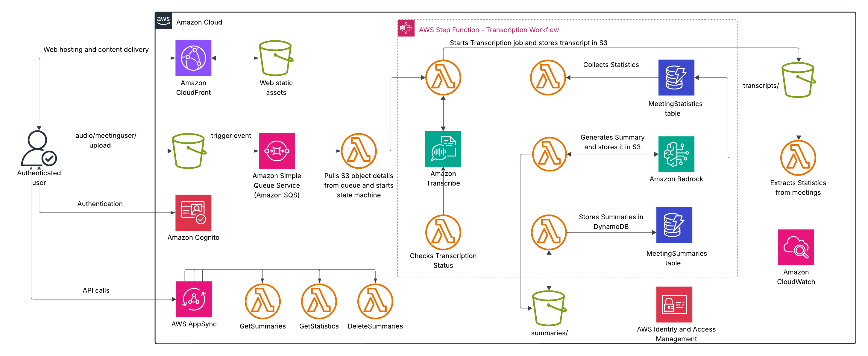Click the rightmost Lambda under AppSync

[x=375, y=301]
